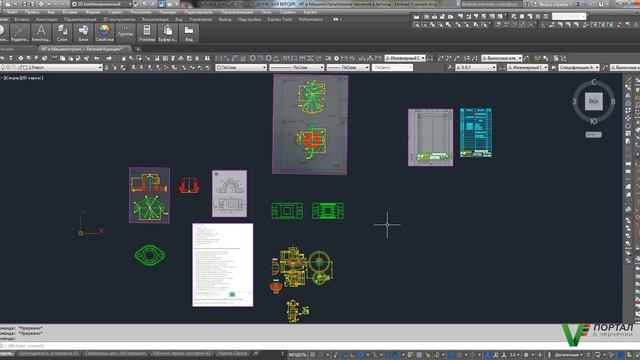Open the Размеры menu
The width and height of the screenshot is (640, 360).
pyautogui.click(x=168, y=12)
